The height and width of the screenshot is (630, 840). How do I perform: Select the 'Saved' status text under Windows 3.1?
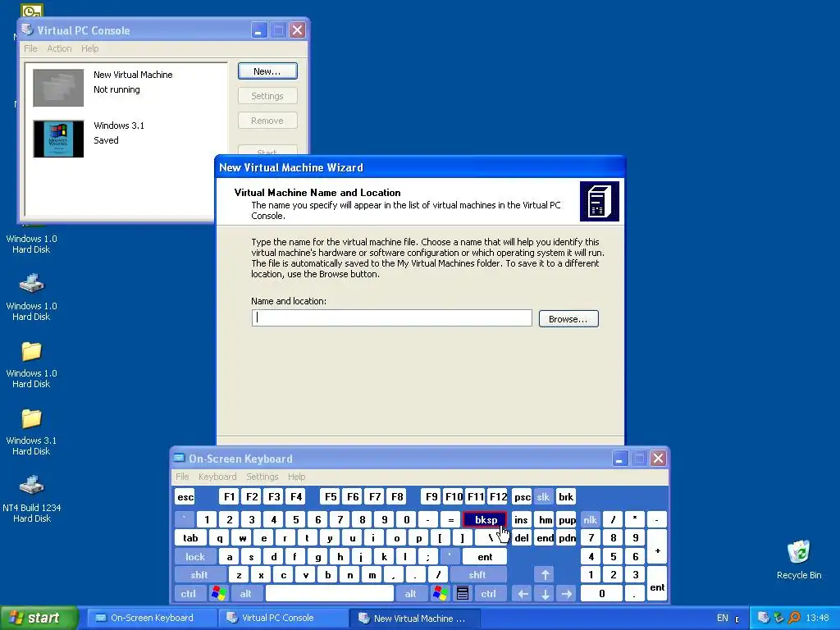point(106,140)
